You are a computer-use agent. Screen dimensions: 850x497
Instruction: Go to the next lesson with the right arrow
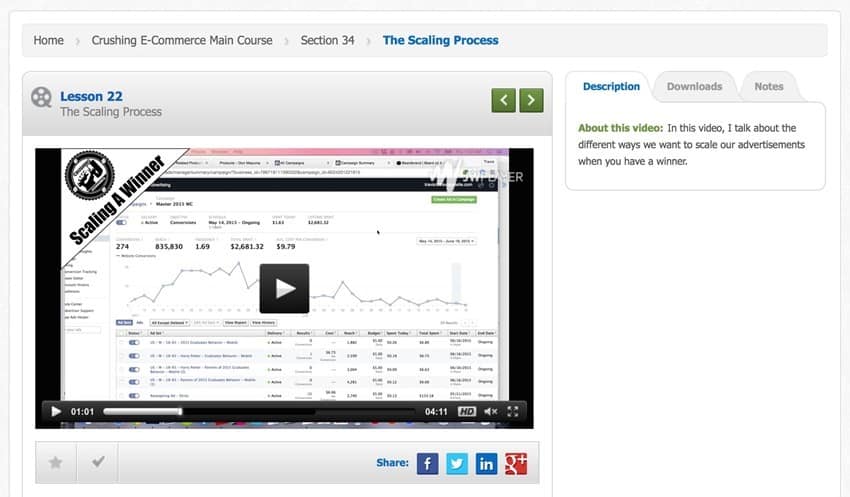(532, 99)
